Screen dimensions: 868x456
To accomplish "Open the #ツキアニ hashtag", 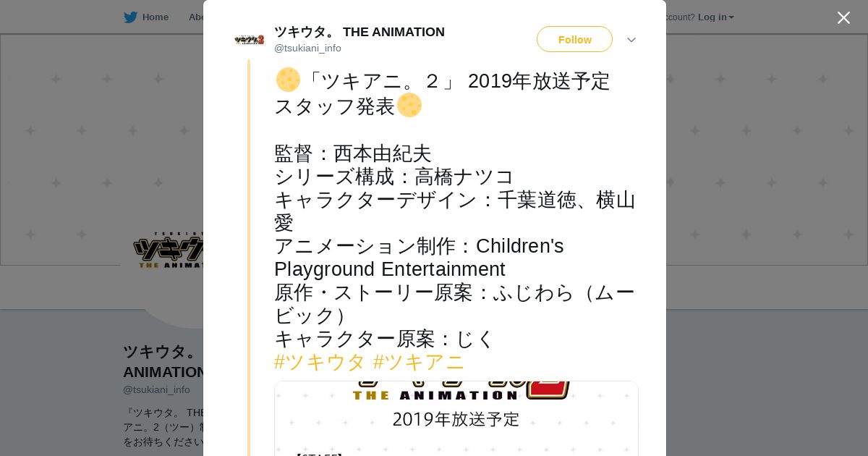I will pyautogui.click(x=419, y=362).
